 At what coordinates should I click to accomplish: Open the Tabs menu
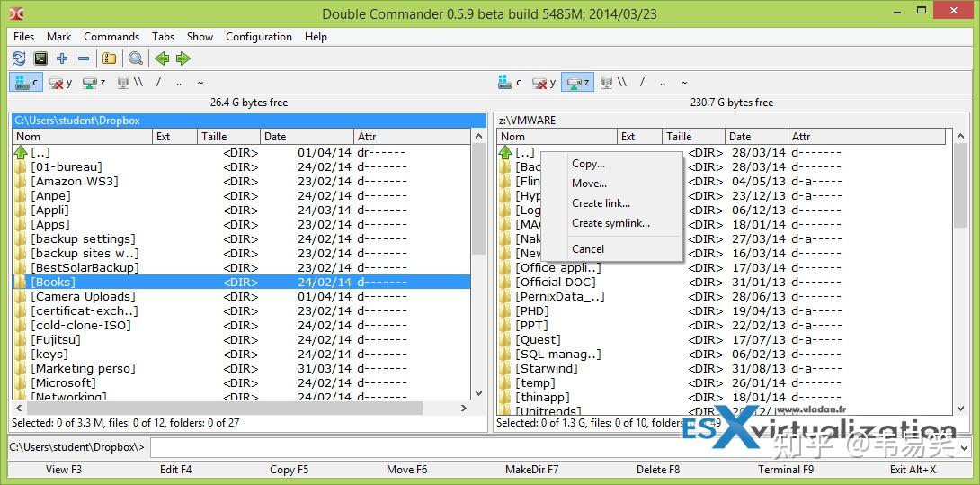point(163,37)
